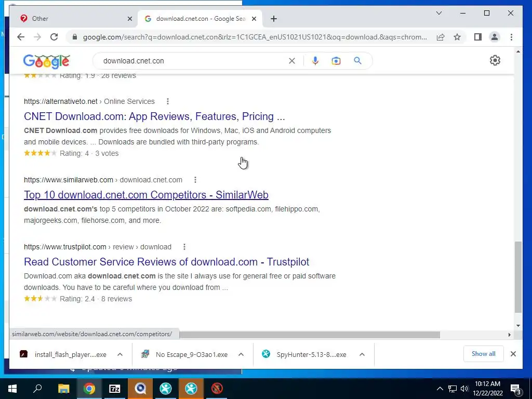Screen dimensions: 532x399
Task: Open the Chrome profile avatar
Action: (495, 37)
